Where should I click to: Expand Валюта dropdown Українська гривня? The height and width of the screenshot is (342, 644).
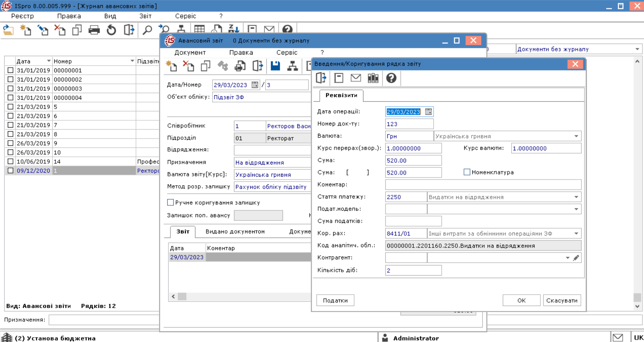(576, 136)
